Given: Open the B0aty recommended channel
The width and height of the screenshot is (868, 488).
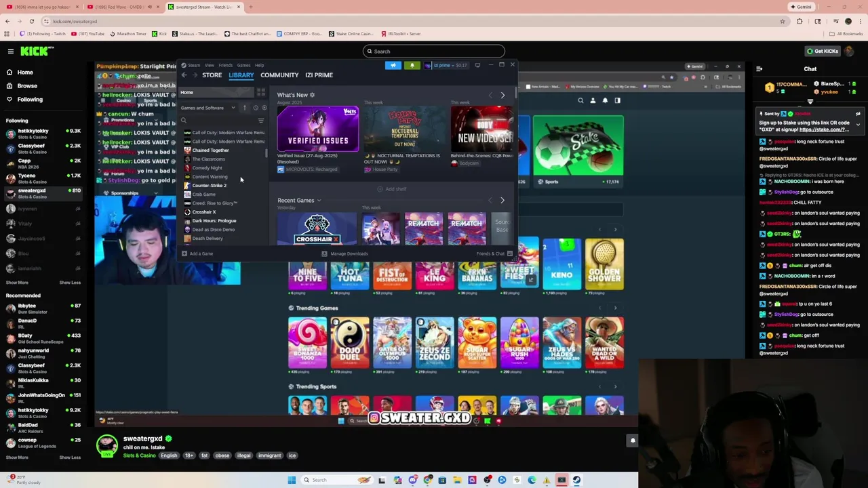Looking at the screenshot, I should (x=42, y=339).
